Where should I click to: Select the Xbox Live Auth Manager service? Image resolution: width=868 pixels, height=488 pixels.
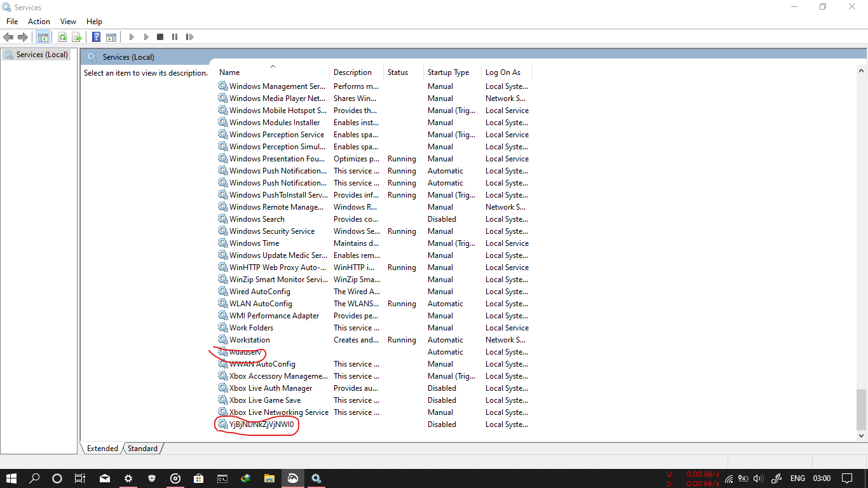tap(374, 388)
